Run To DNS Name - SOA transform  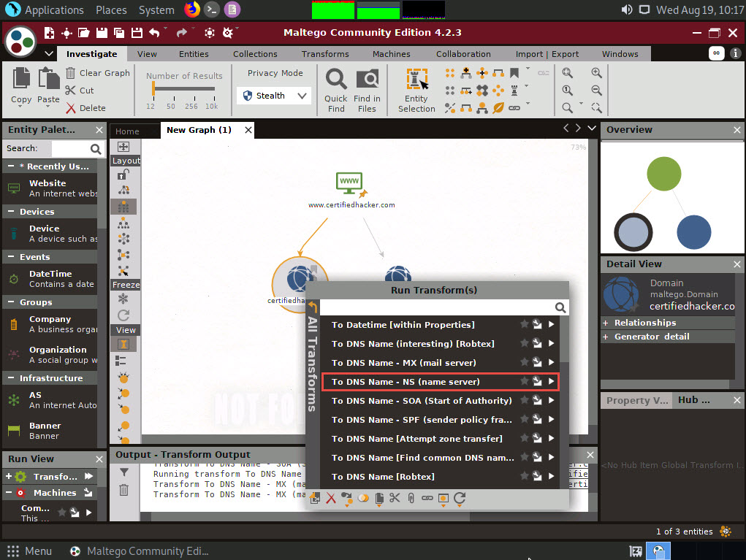pyautogui.click(x=440, y=401)
